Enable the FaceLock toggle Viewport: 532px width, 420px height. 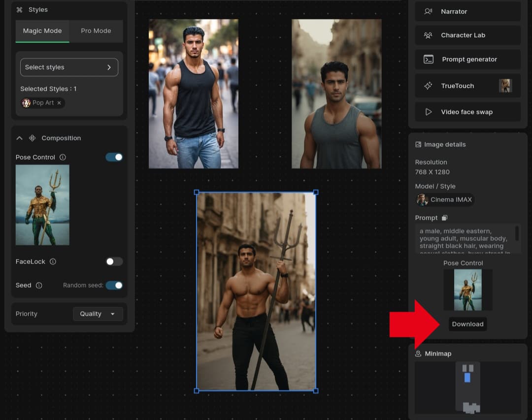(x=114, y=261)
